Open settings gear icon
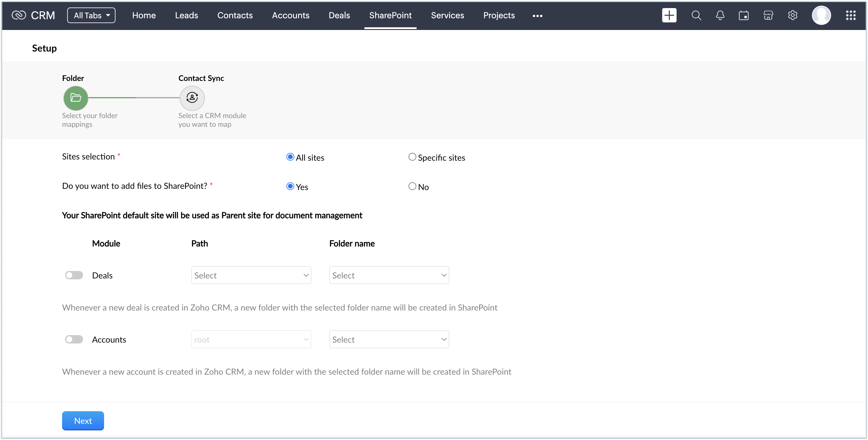Screen dimensions: 868x440 792,16
